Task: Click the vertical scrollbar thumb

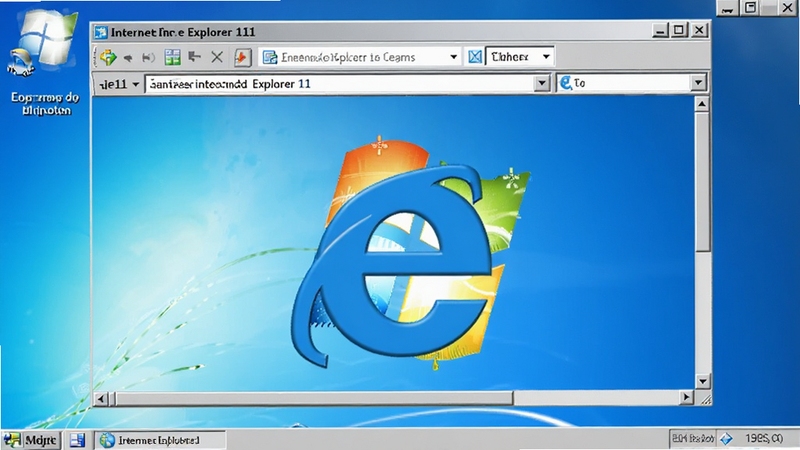Action: tap(703, 182)
